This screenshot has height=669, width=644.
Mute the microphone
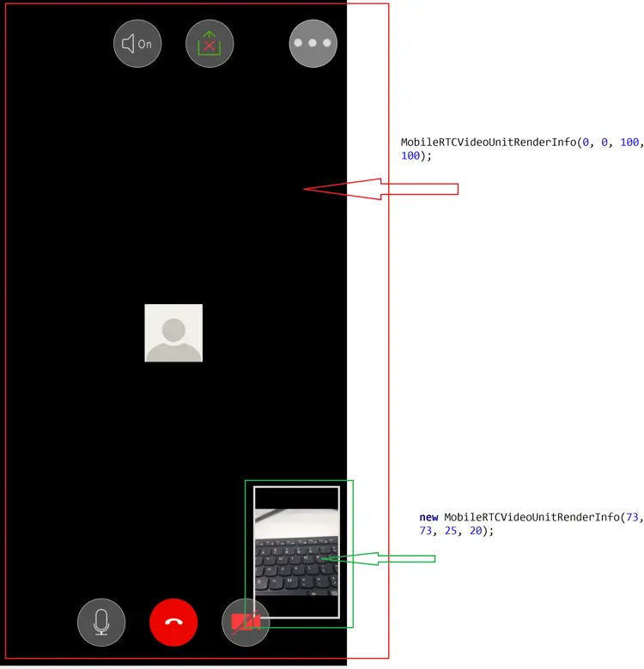pos(101,622)
